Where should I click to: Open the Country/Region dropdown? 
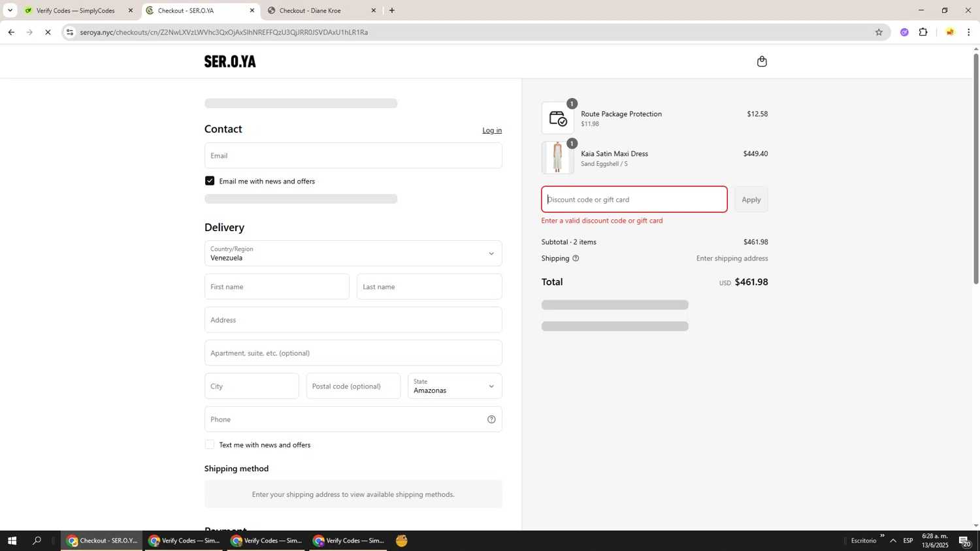point(353,253)
